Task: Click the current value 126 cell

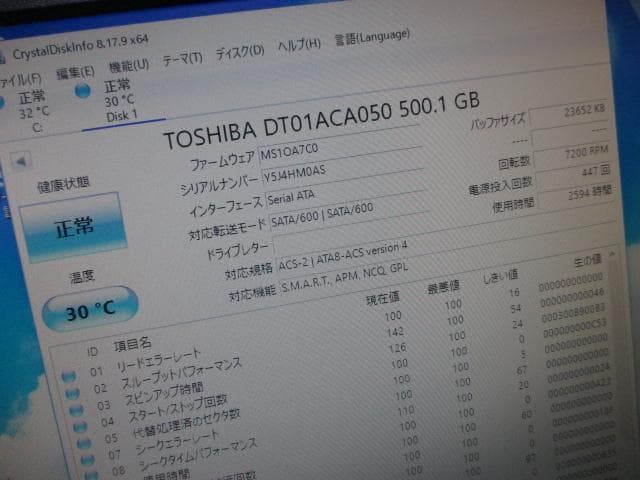Action: click(x=397, y=348)
